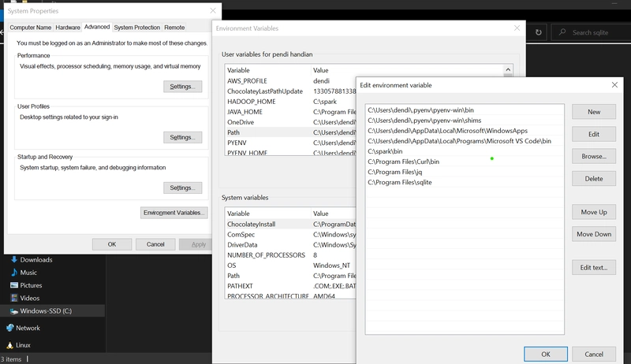Image resolution: width=631 pixels, height=364 pixels.
Task: Click the New button in Edit environment variable
Action: click(594, 112)
